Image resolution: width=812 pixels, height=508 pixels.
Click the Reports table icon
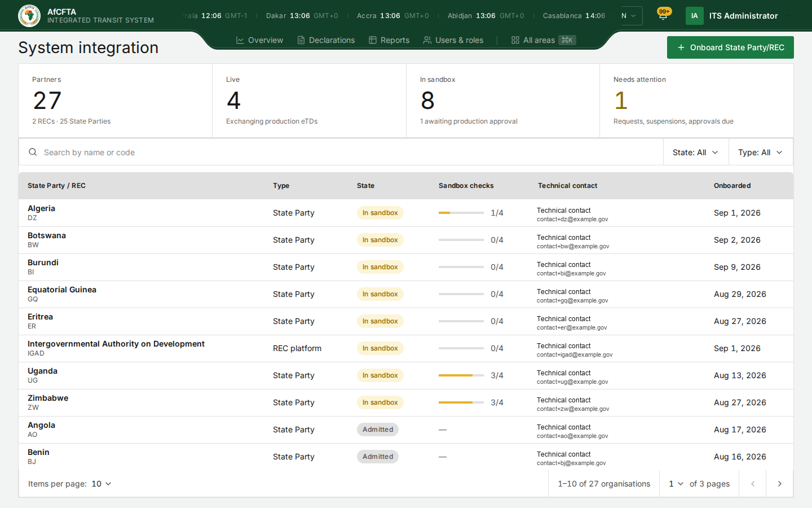pyautogui.click(x=373, y=40)
